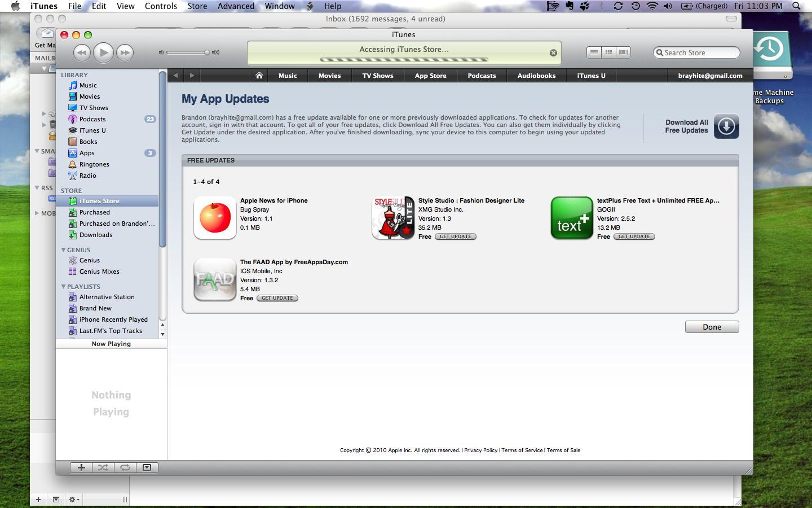Toggle the shuffle button
Image resolution: width=812 pixels, height=508 pixels.
click(x=103, y=467)
